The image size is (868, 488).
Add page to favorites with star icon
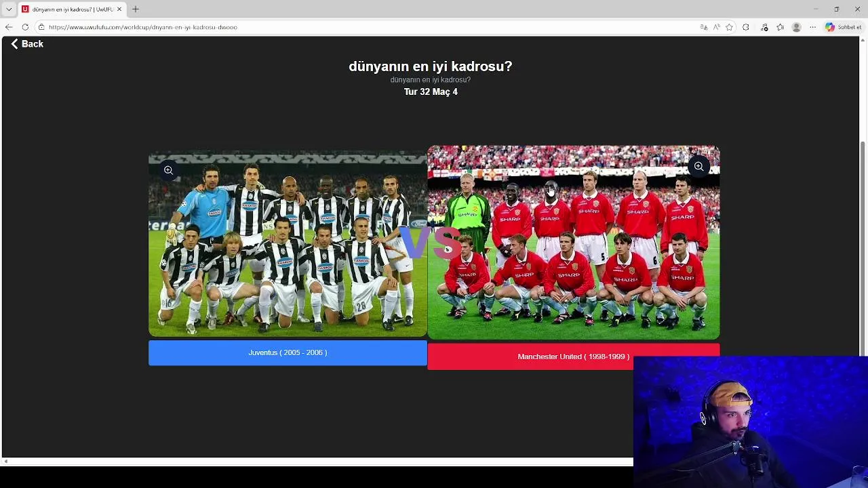pos(730,27)
